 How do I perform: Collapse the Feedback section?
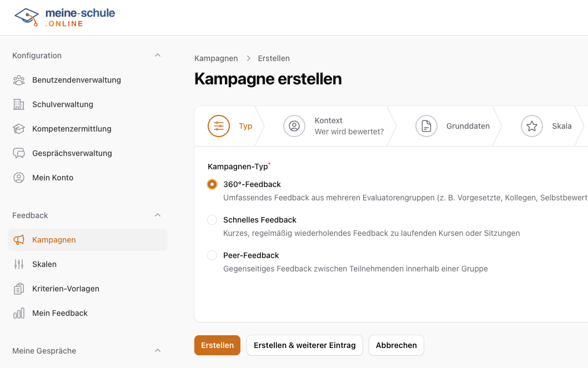158,215
